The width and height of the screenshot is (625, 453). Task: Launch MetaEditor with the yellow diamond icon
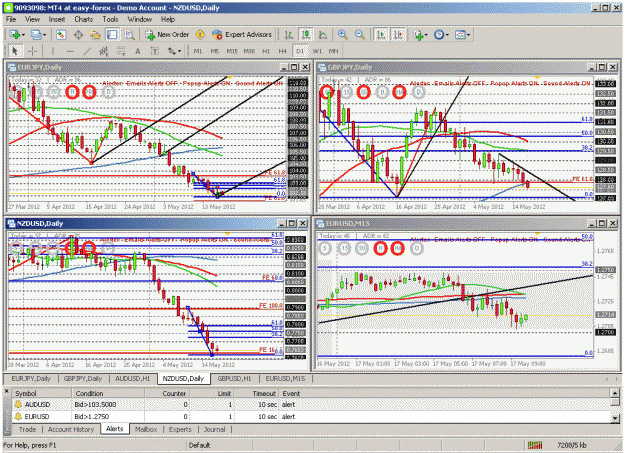[x=200, y=35]
